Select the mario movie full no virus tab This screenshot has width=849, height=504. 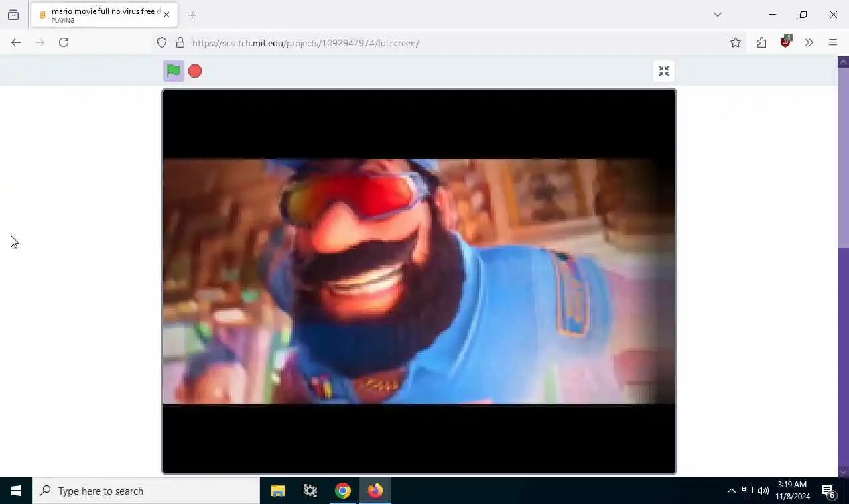pyautogui.click(x=104, y=15)
